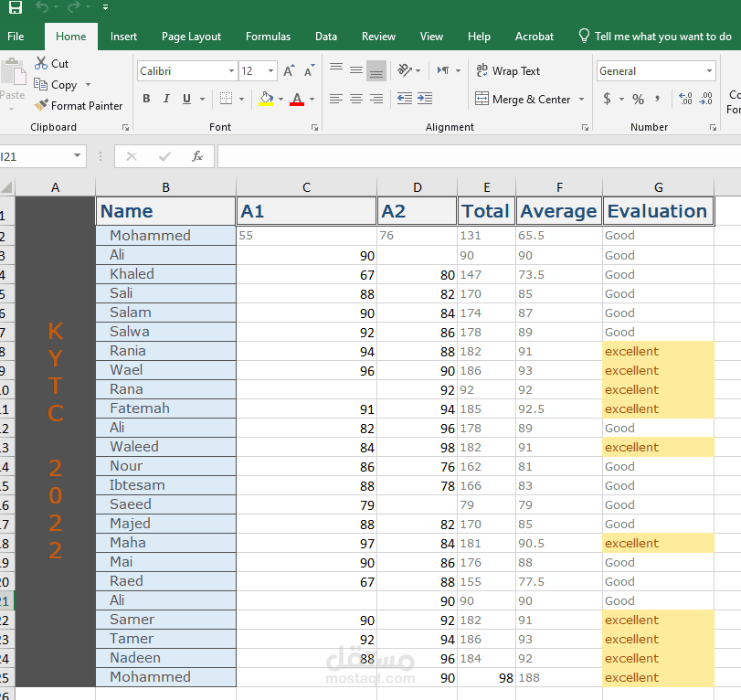741x700 pixels.
Task: Click the Increase Indent icon
Action: (x=425, y=99)
